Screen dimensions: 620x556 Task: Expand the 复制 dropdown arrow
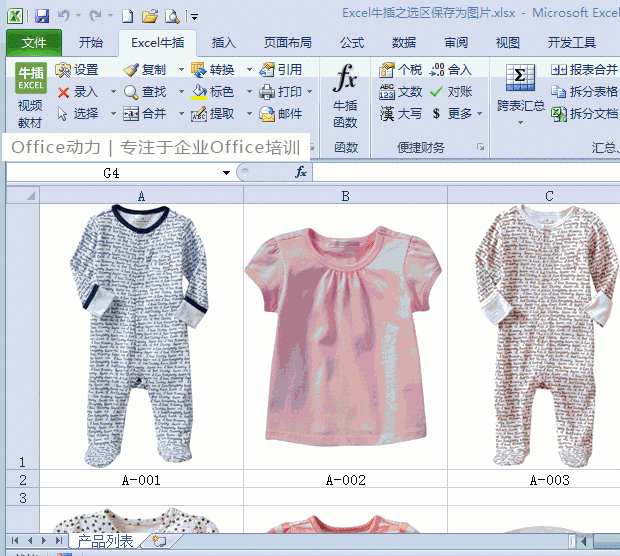point(181,70)
